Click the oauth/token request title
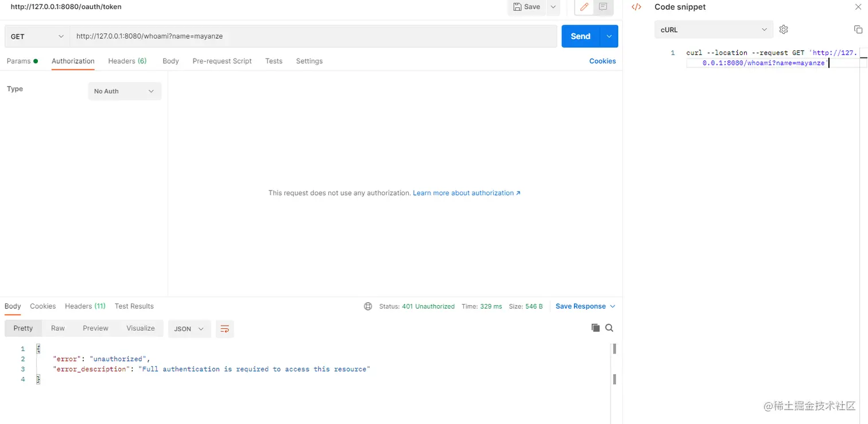Viewport: 868px width, 424px height. coord(66,7)
